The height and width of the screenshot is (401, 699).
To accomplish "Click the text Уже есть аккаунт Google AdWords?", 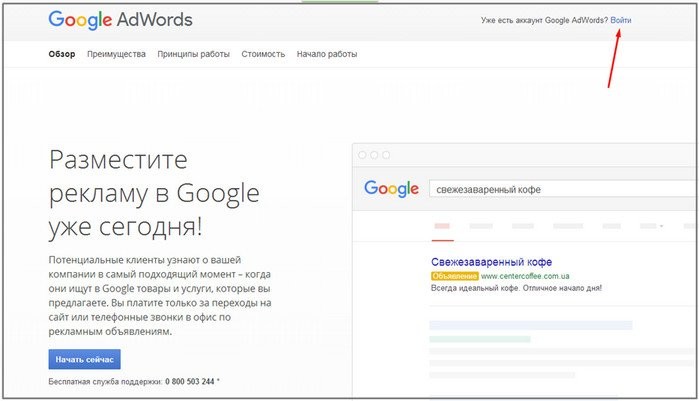I will click(544, 20).
